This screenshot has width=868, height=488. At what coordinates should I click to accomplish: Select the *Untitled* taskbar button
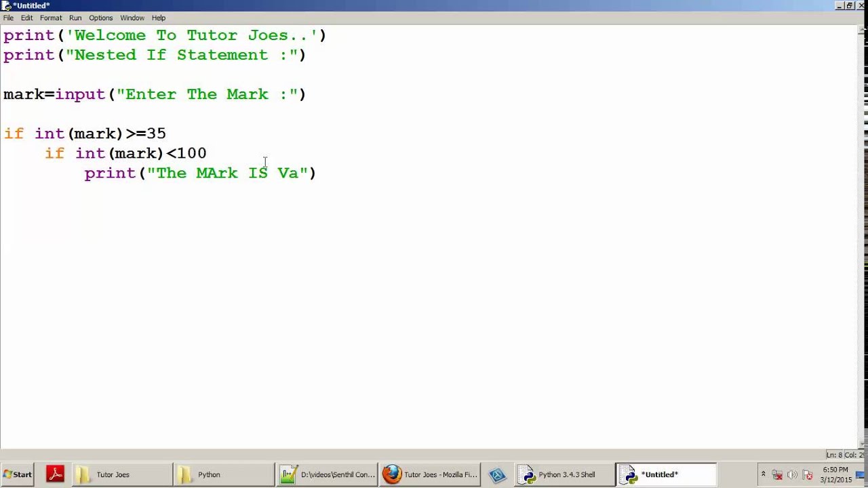pos(666,474)
